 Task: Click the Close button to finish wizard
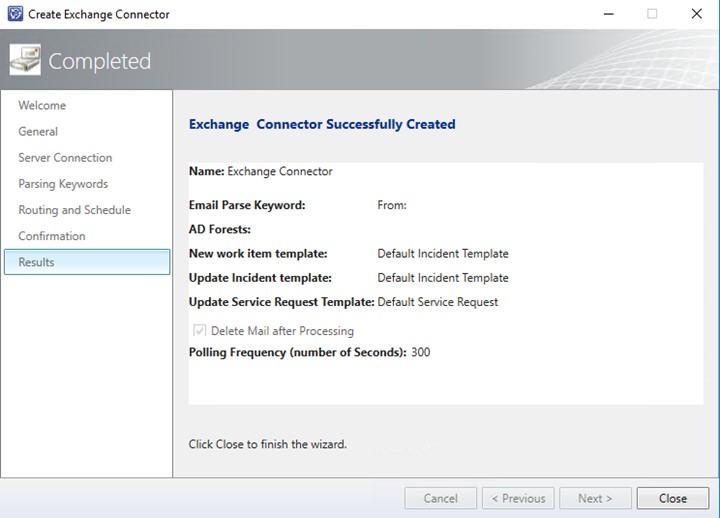[673, 498]
